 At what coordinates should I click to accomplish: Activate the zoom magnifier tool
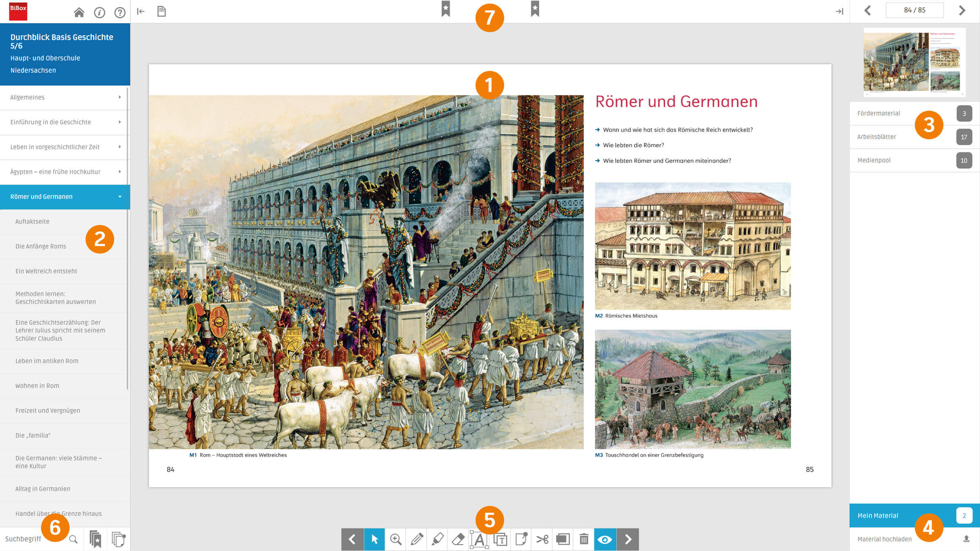(x=395, y=539)
